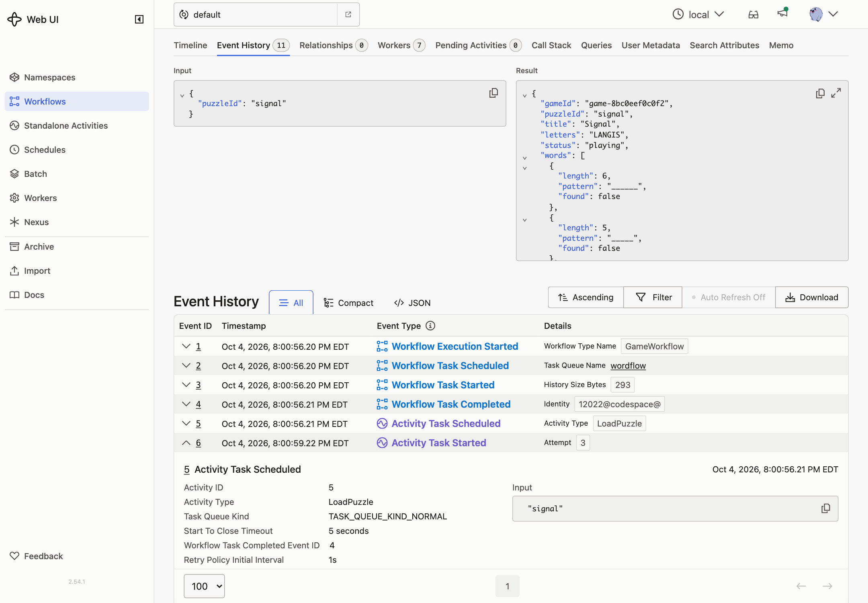The height and width of the screenshot is (603, 868).
Task: Collapse event 6 Activity Task Started
Action: [186, 443]
